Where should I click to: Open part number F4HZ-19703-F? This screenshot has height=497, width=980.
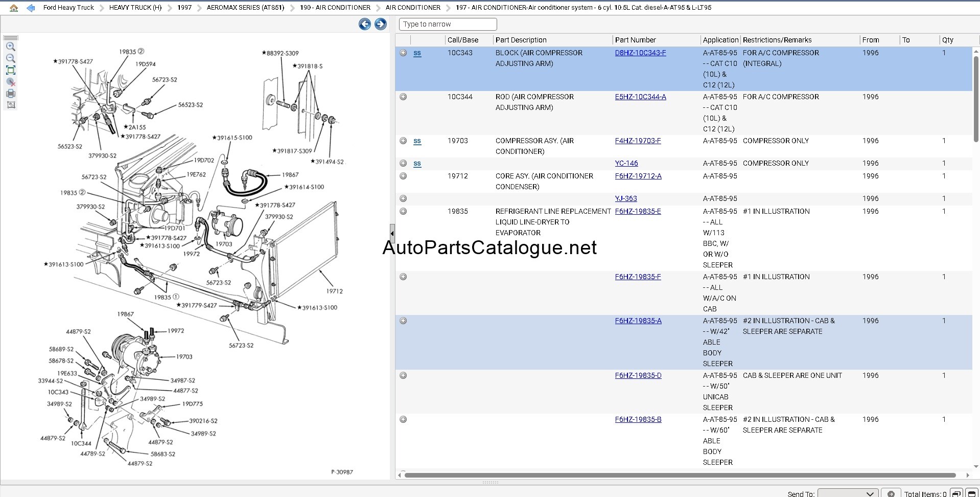point(638,141)
